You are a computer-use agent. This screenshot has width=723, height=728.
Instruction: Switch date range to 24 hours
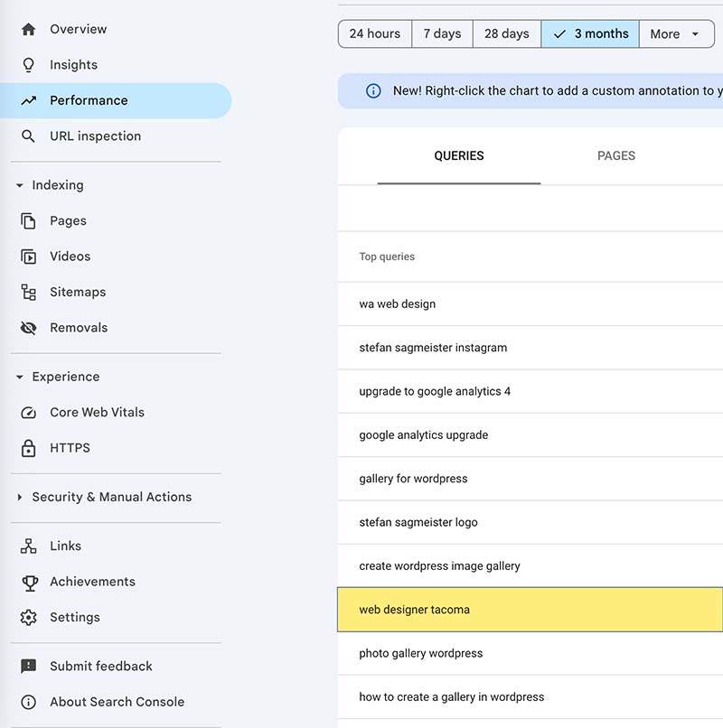pyautogui.click(x=374, y=33)
